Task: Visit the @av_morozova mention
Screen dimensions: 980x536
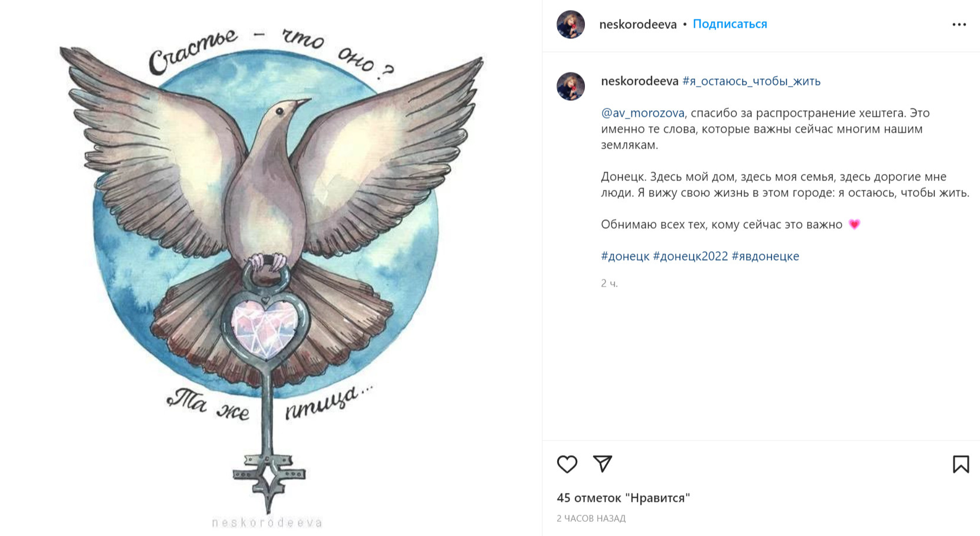Action: pyautogui.click(x=643, y=113)
